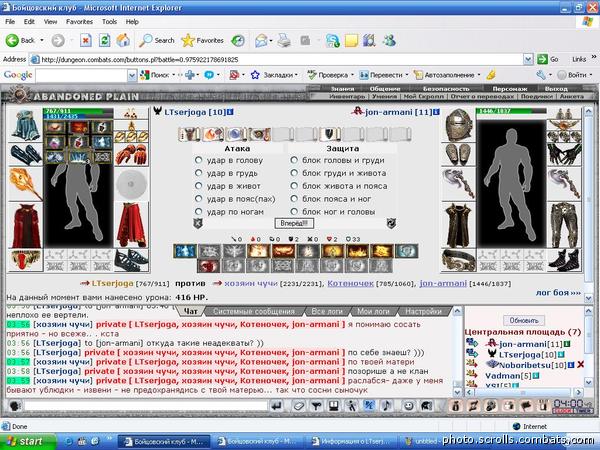Click the music note chat toolbar icon
This screenshot has height=450, width=600.
tap(386, 406)
